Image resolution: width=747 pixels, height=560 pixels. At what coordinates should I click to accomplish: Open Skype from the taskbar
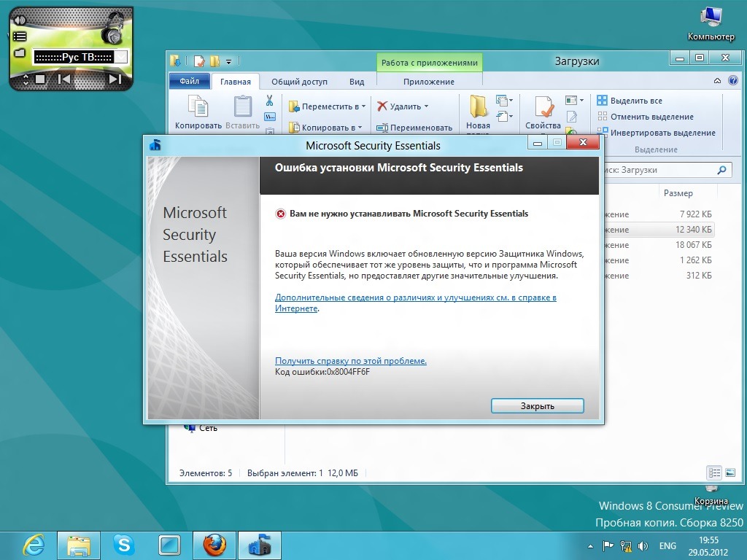click(x=123, y=545)
